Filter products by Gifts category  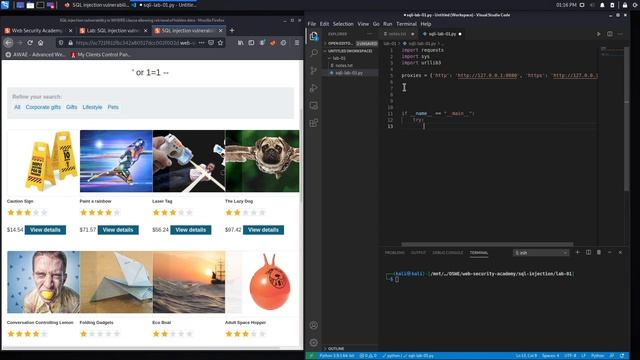click(71, 107)
